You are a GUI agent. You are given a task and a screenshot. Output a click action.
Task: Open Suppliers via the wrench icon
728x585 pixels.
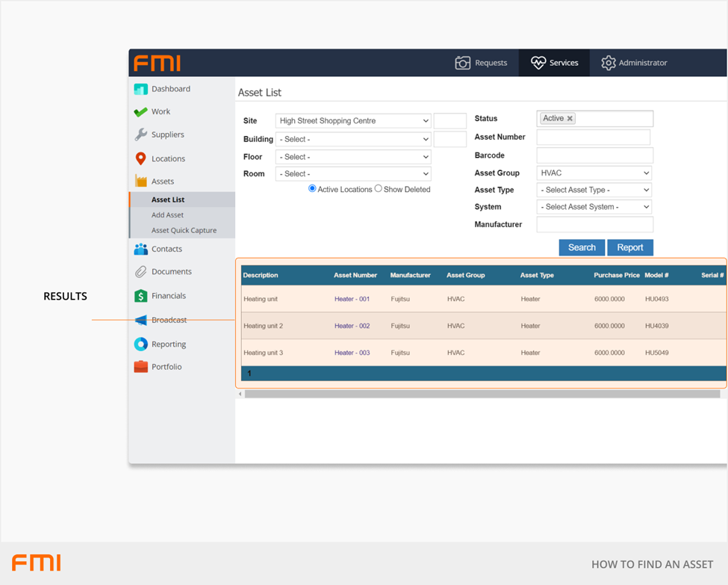tap(140, 135)
